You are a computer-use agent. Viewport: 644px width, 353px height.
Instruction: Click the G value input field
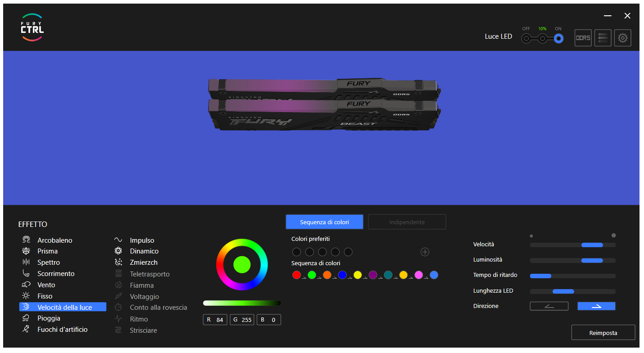click(x=242, y=320)
